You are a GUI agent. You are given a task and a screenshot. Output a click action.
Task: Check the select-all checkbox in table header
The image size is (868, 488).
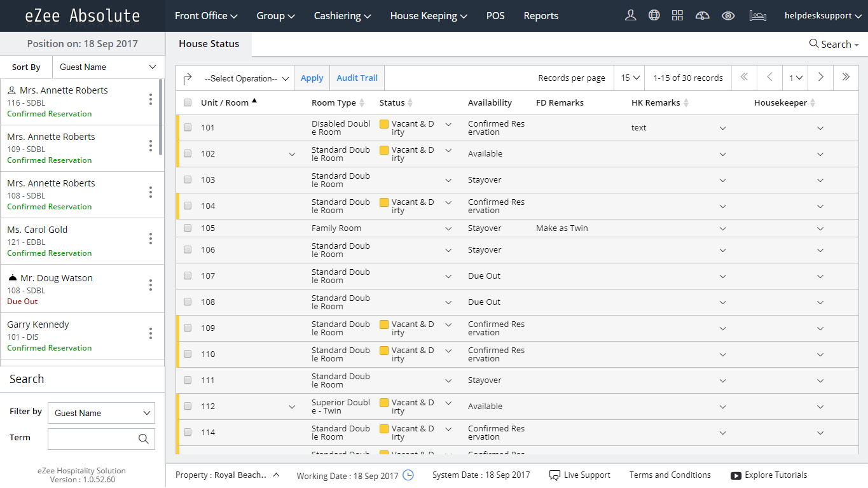(x=188, y=103)
